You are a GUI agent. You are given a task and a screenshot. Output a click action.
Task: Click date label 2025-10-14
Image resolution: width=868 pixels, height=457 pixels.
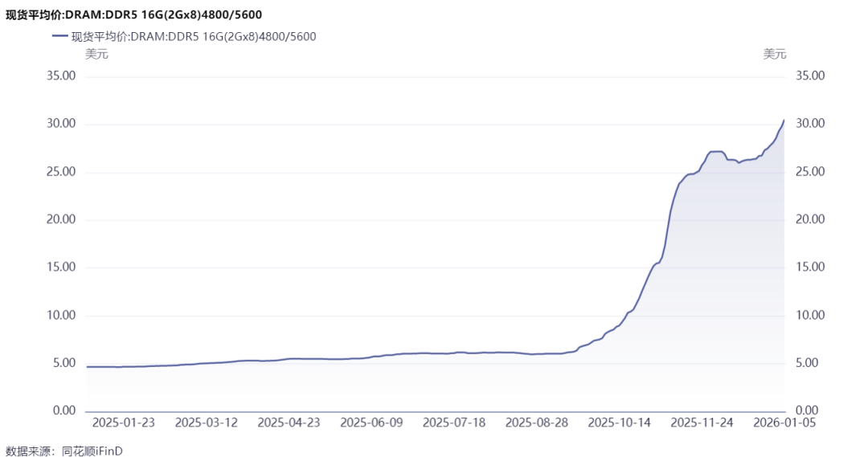[620, 422]
